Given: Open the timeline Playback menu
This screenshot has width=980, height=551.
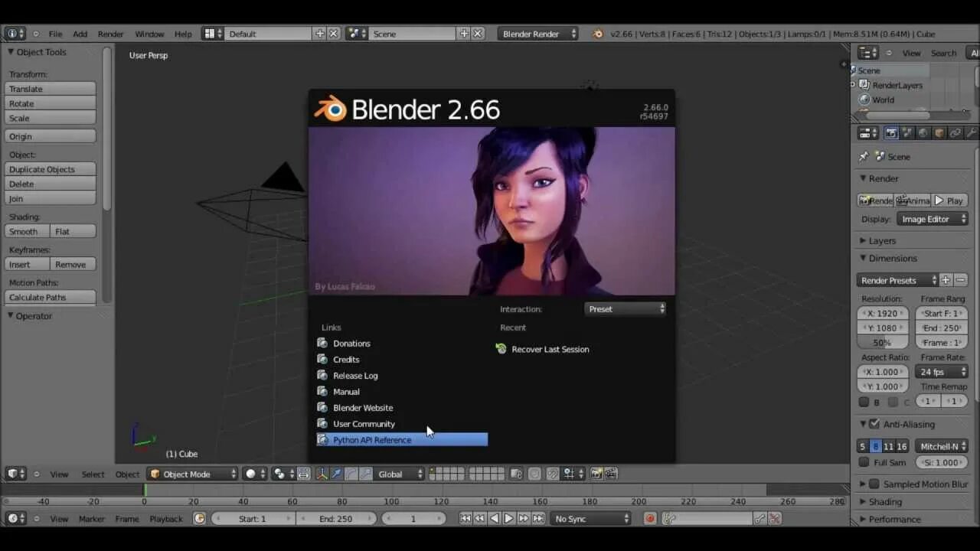Looking at the screenshot, I should (x=166, y=518).
